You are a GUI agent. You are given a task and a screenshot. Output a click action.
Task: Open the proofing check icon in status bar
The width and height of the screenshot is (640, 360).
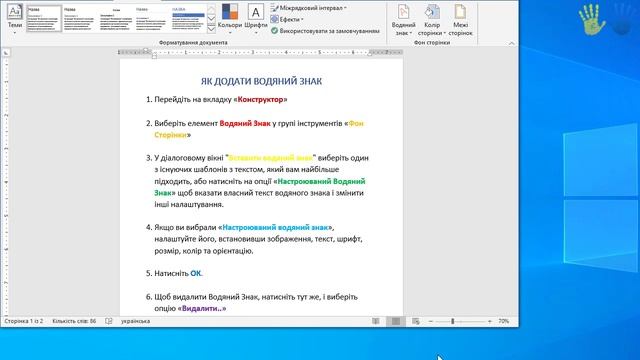pyautogui.click(x=109, y=321)
